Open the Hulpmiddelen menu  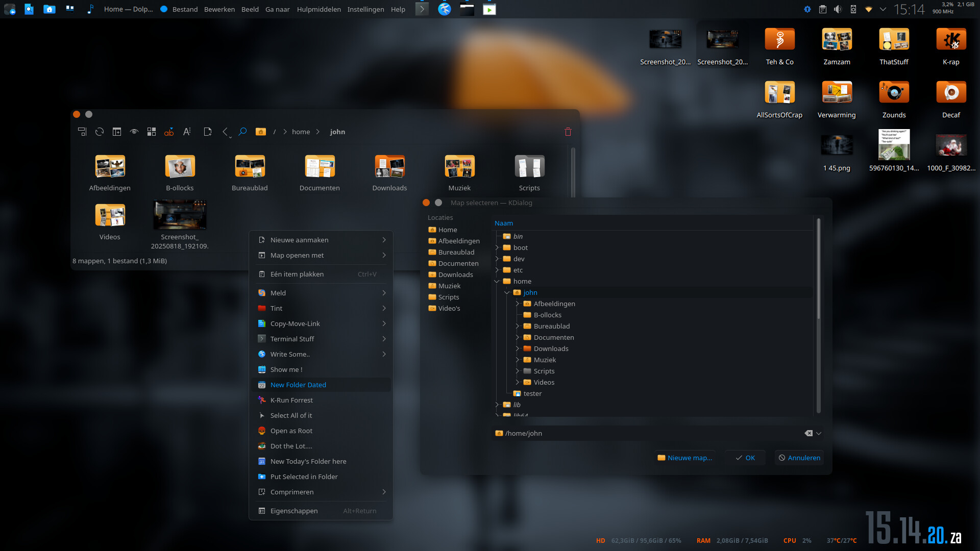(318, 9)
